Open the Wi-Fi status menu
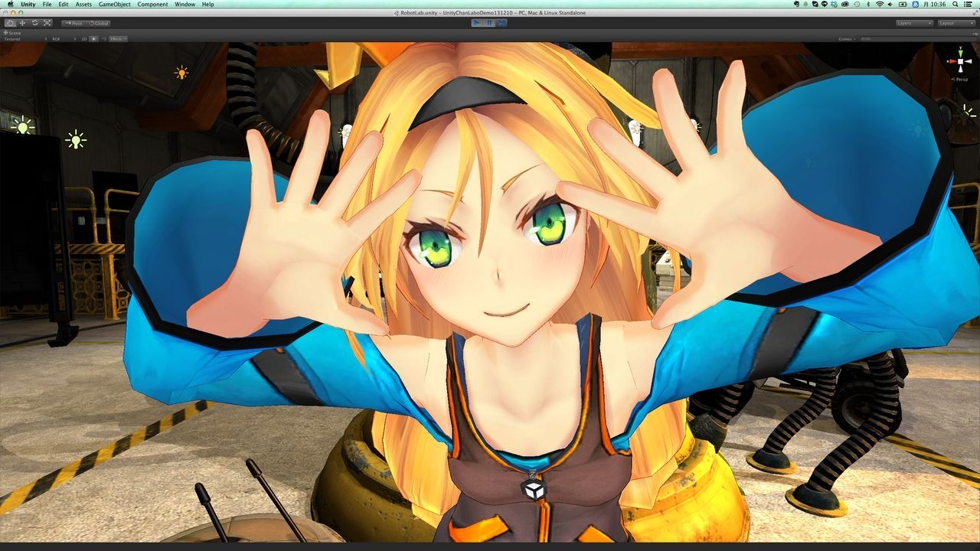Screen dimensions: 980x551 pyautogui.click(x=880, y=5)
